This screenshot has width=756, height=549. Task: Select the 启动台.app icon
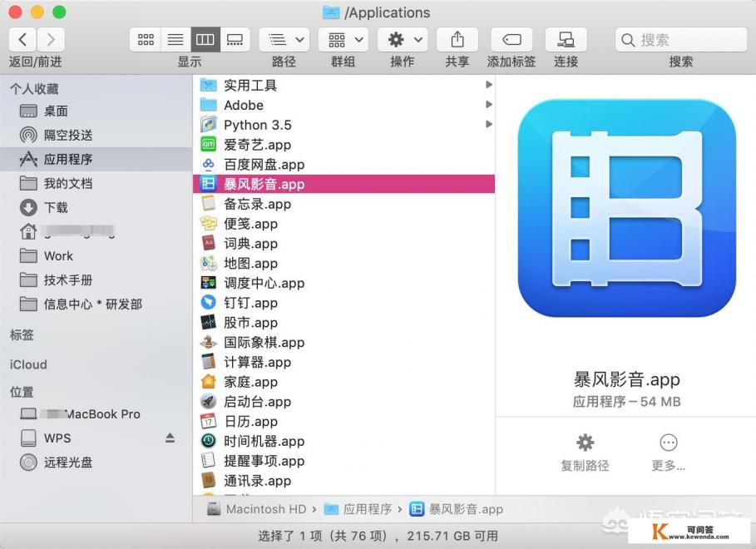click(x=208, y=402)
